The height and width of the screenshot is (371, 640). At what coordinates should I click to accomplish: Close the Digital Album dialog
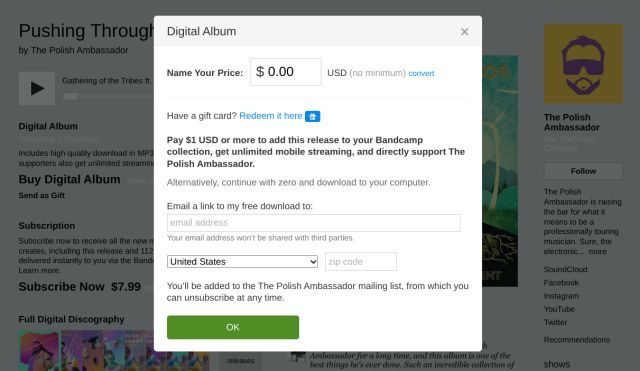(x=464, y=31)
